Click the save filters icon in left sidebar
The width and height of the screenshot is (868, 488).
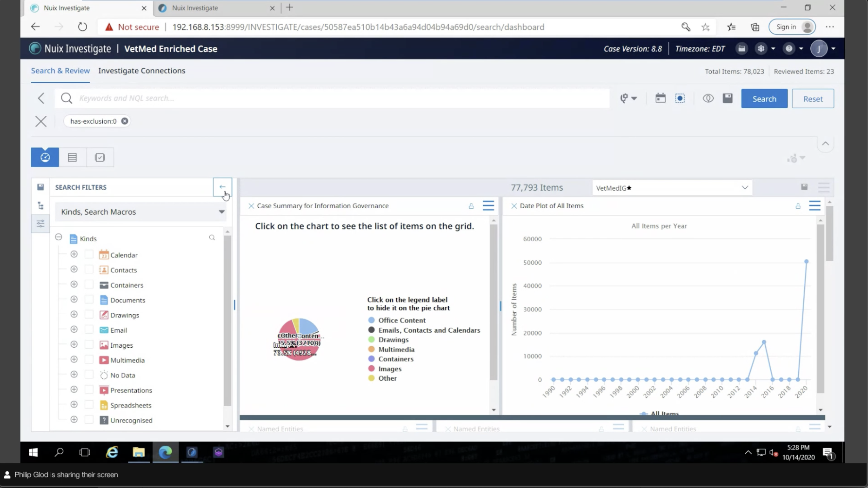coord(40,187)
